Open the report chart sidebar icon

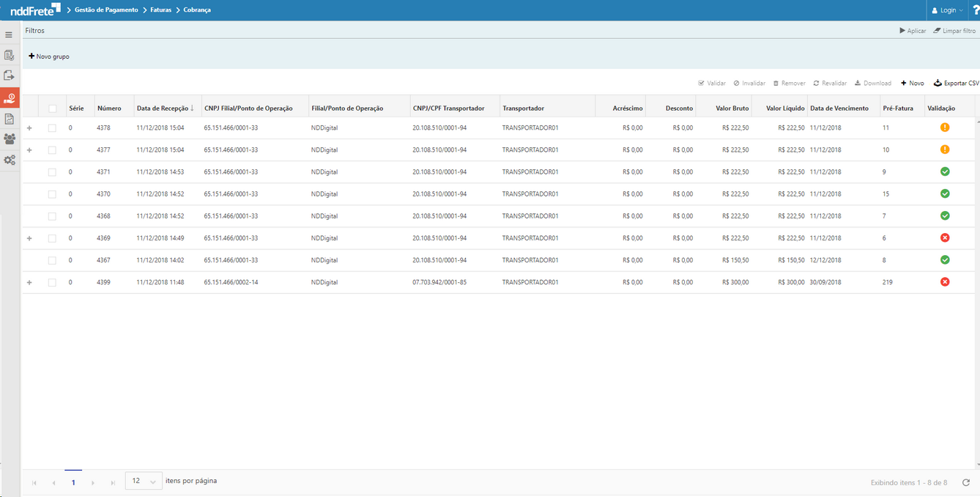pyautogui.click(x=9, y=119)
